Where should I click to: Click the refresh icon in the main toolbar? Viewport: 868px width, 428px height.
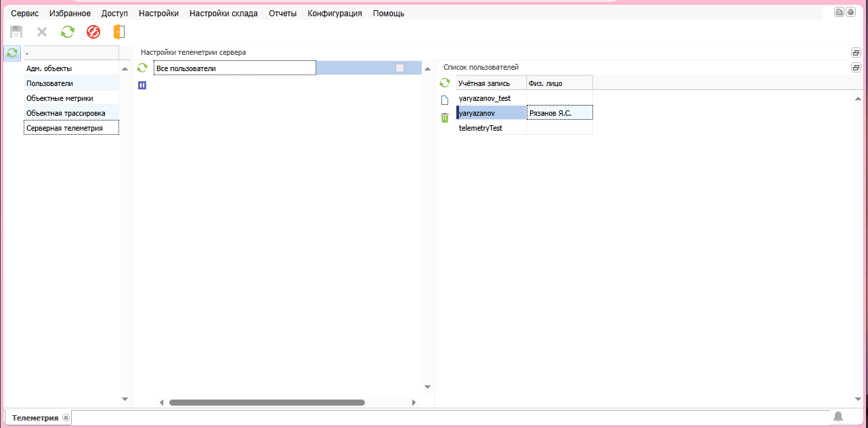[68, 32]
